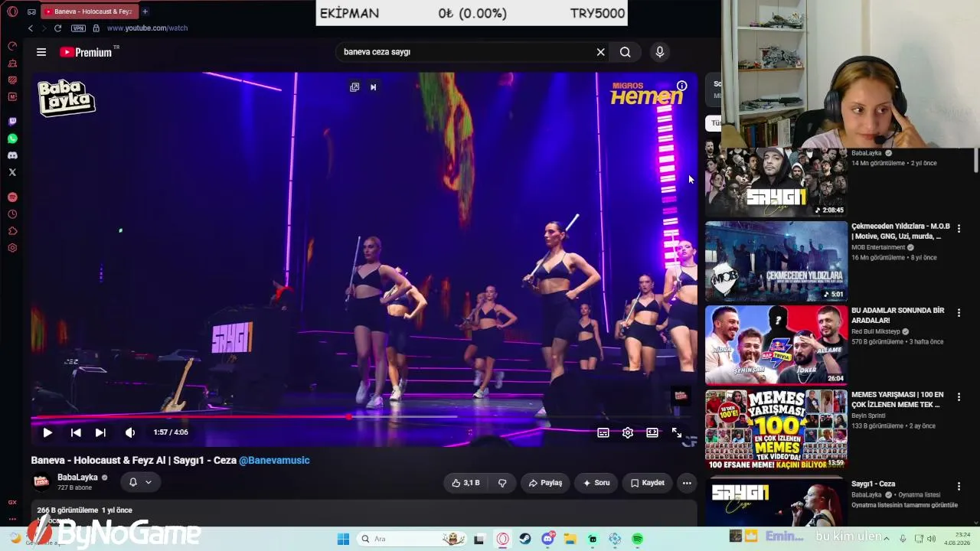The height and width of the screenshot is (551, 980).
Task: Skip to the next video
Action: coord(100,432)
